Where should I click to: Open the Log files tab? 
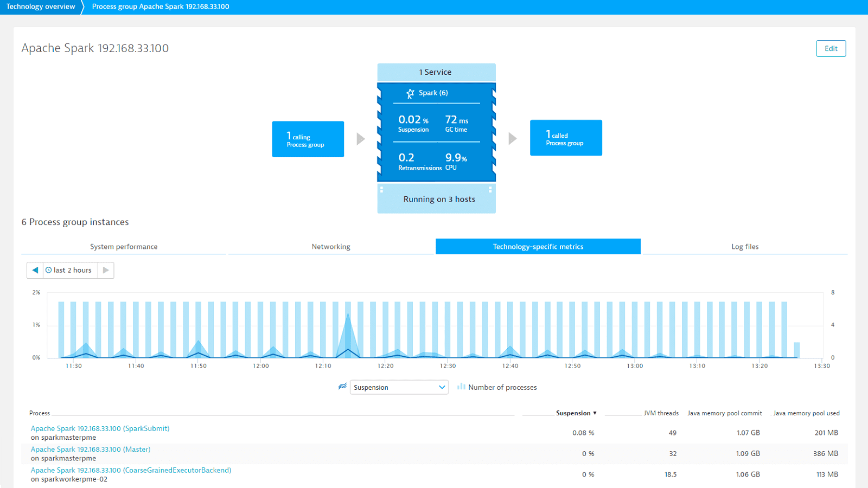point(745,247)
